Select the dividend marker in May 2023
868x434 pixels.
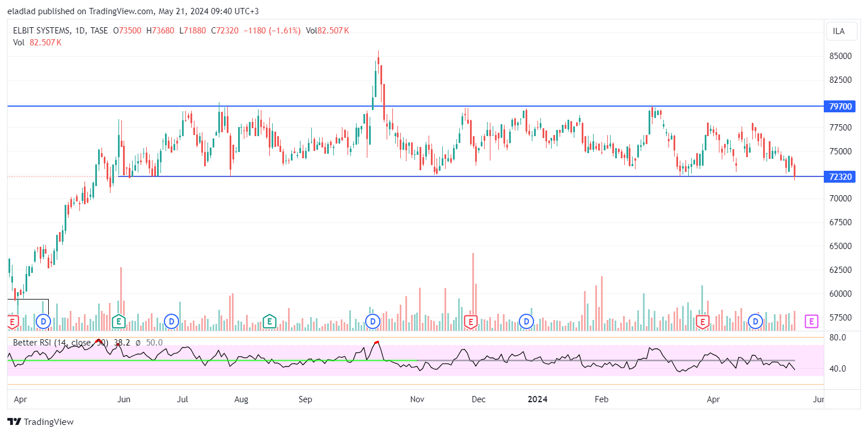(x=43, y=322)
